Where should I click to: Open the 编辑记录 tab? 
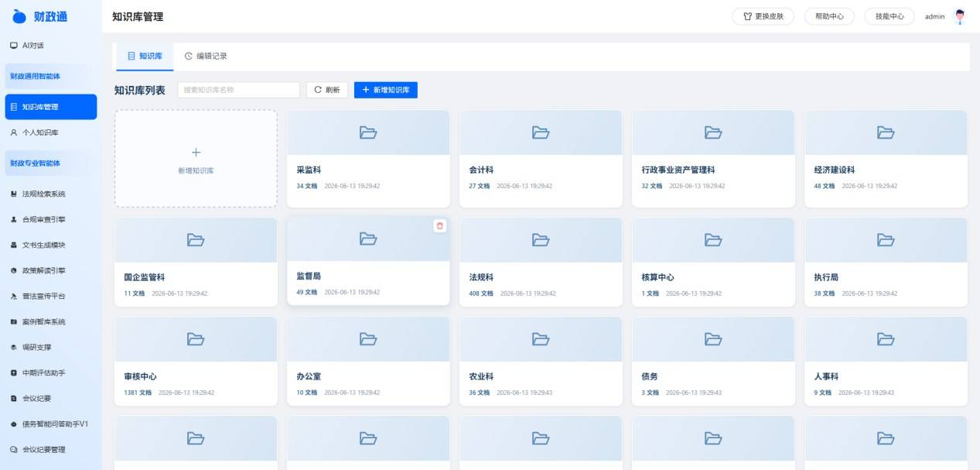206,57
